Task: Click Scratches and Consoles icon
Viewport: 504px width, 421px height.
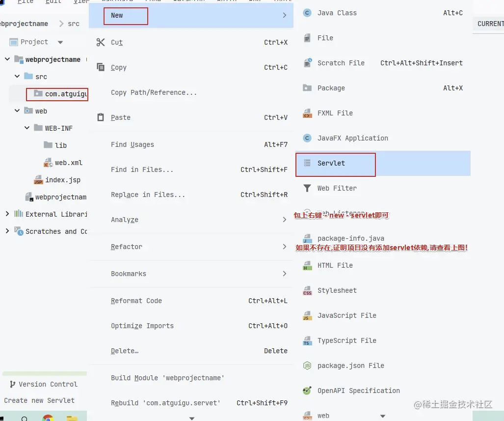Action: [x=19, y=231]
